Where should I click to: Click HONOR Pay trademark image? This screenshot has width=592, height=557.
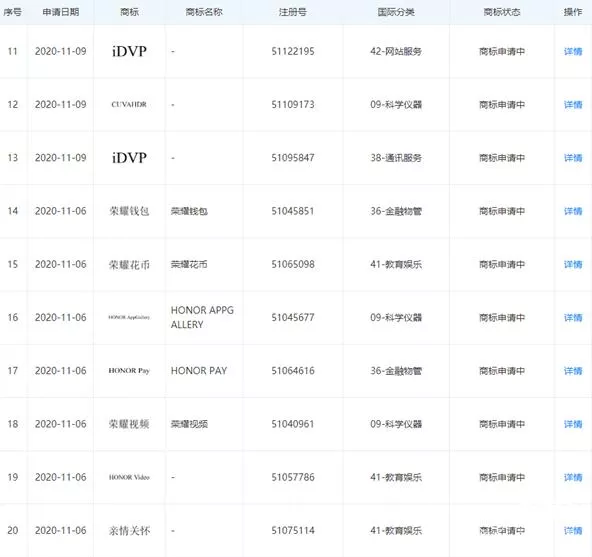pos(129,371)
